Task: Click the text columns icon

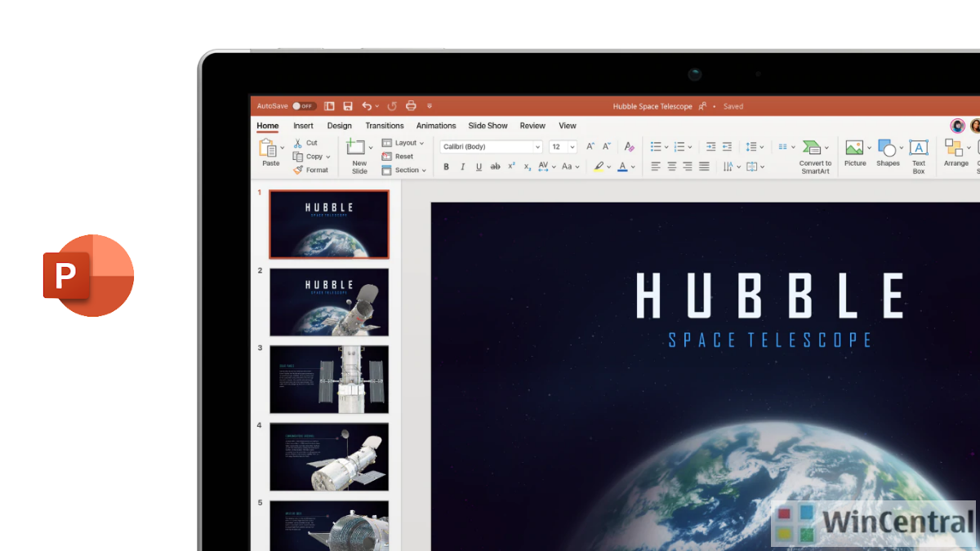Action: click(782, 147)
